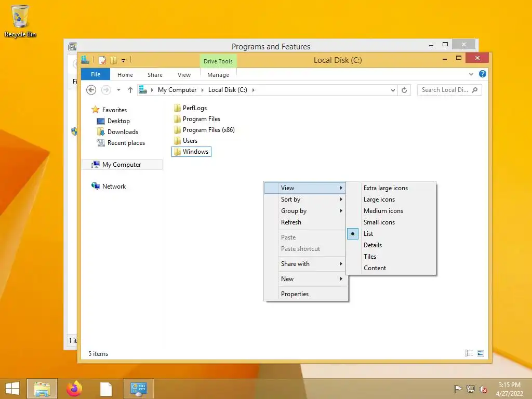
Task: Select the Windows folder
Action: point(191,152)
